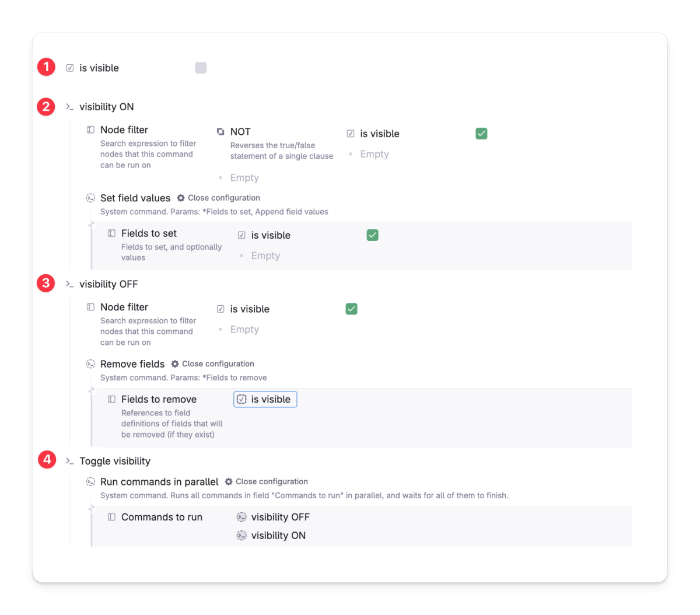
Task: Click the Fields to remove field icon
Action: coord(111,399)
